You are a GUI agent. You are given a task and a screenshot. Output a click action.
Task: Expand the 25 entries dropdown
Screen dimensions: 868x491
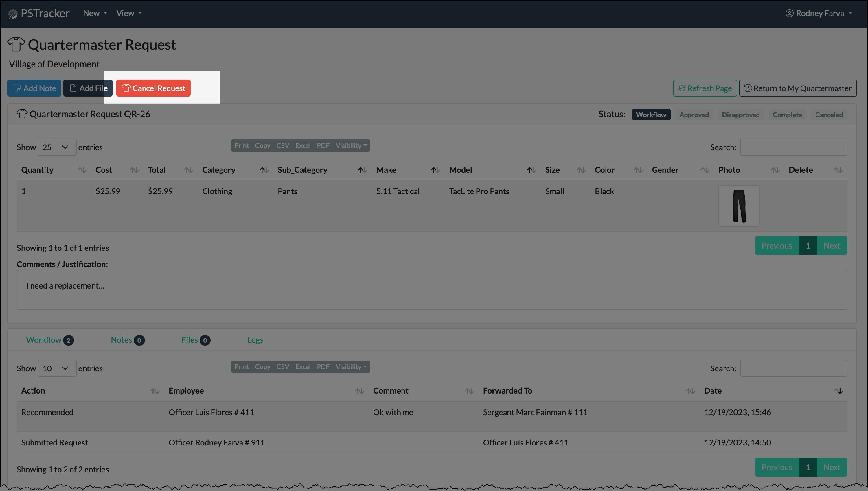tap(57, 147)
